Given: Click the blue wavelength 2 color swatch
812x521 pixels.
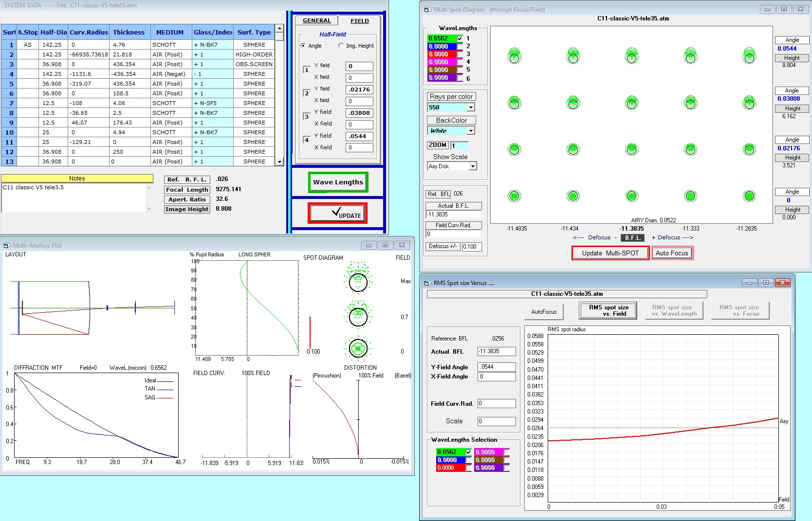Looking at the screenshot, I should tap(442, 46).
